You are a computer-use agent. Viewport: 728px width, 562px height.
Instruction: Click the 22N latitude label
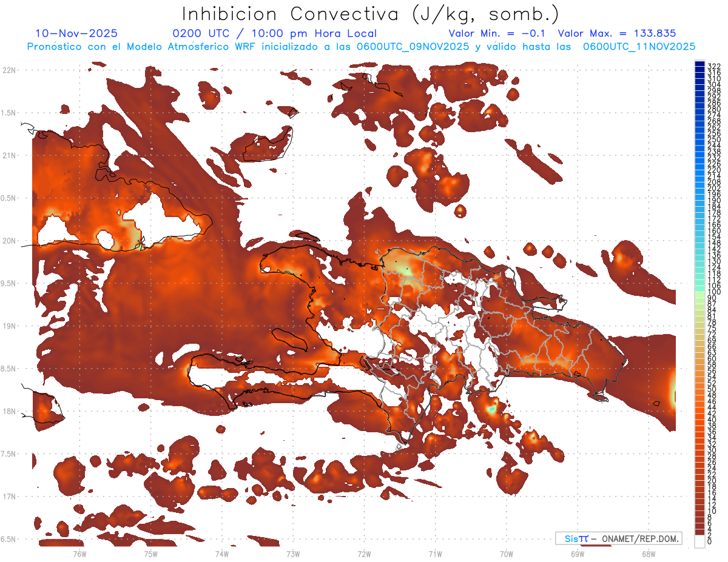(9, 70)
